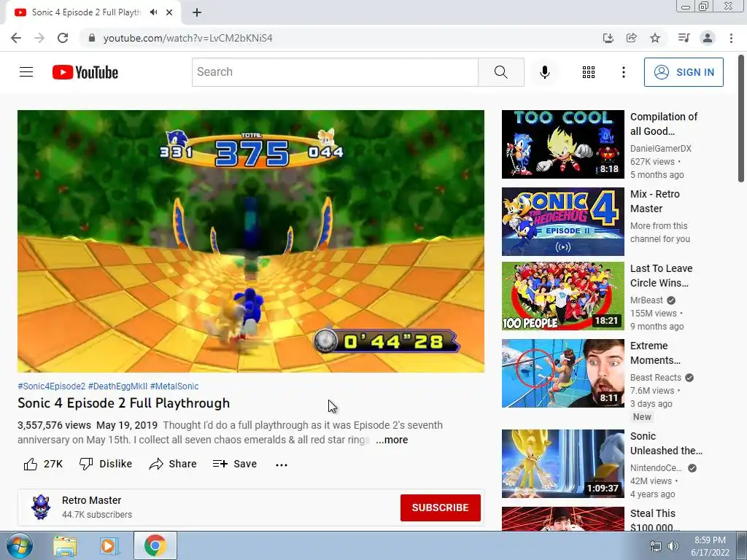Open the YouTube apps grid
This screenshot has height=560, width=747.
[x=589, y=72]
